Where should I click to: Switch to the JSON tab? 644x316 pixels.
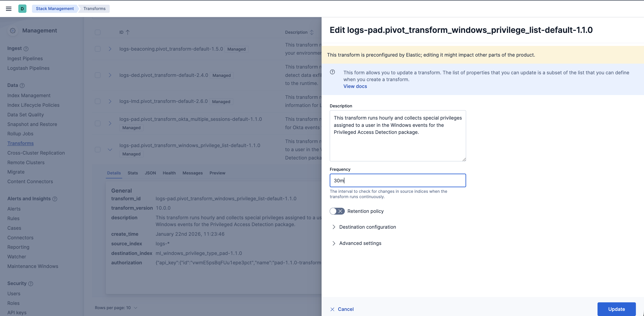pyautogui.click(x=150, y=173)
